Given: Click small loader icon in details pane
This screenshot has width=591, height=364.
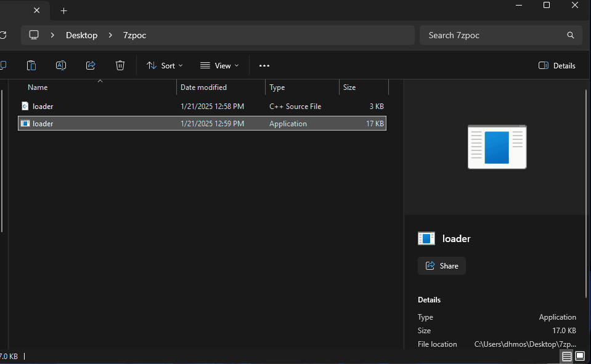Looking at the screenshot, I should 426,238.
